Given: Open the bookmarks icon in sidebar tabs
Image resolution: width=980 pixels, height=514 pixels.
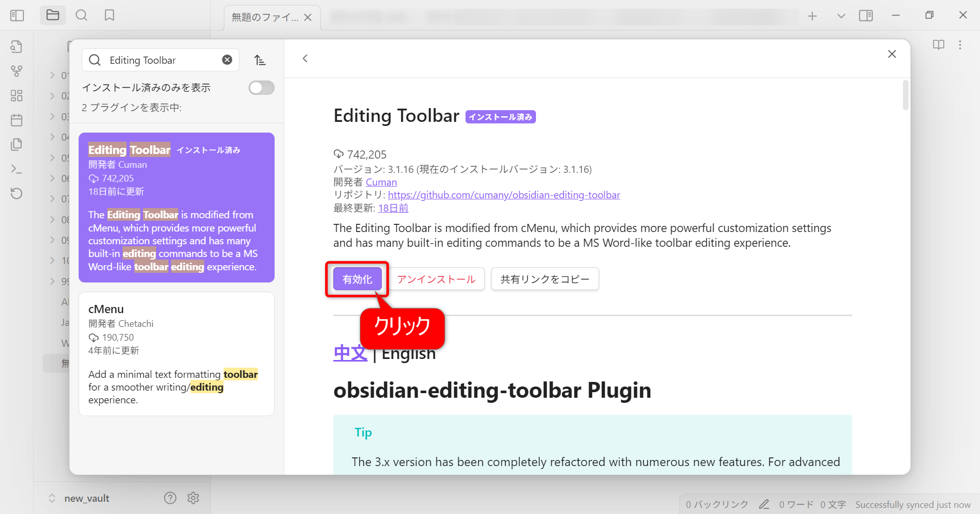Looking at the screenshot, I should click(x=109, y=15).
